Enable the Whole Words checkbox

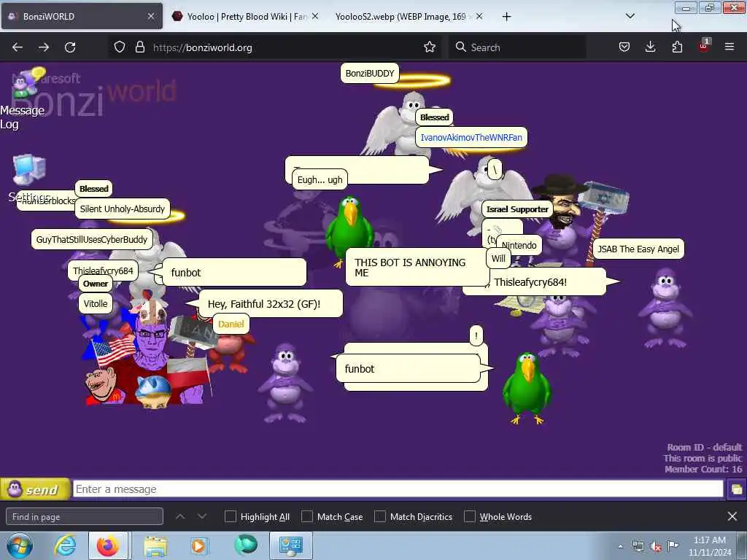point(470,516)
